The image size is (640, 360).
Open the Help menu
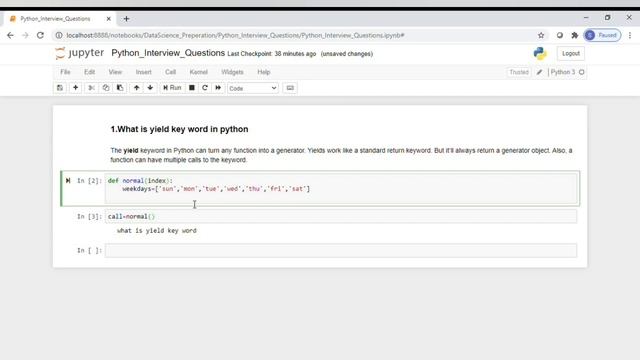(264, 72)
